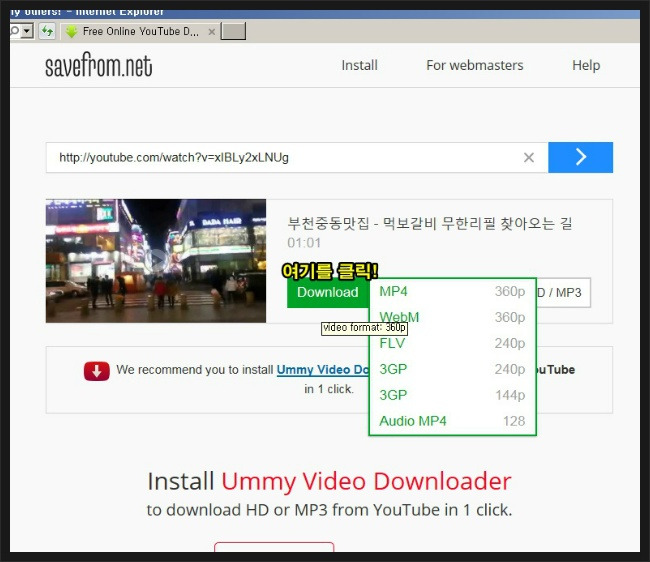Close the Free Online YouTube D... tab

tap(211, 32)
